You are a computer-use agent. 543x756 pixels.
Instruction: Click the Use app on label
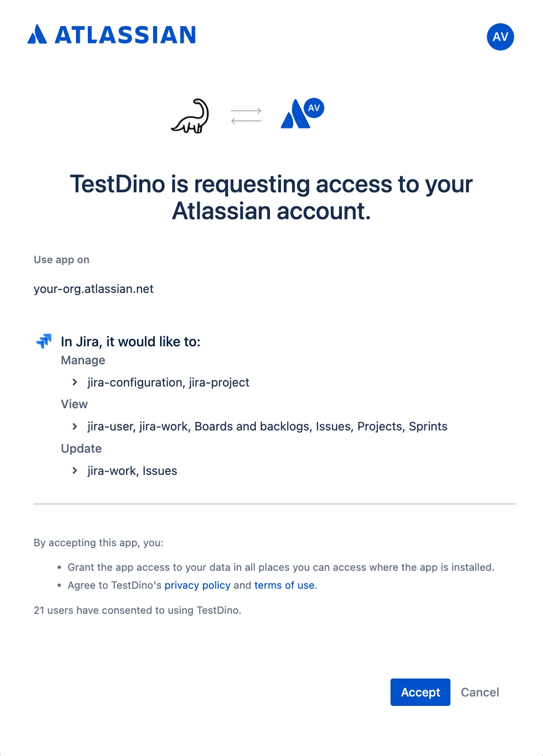coord(61,259)
